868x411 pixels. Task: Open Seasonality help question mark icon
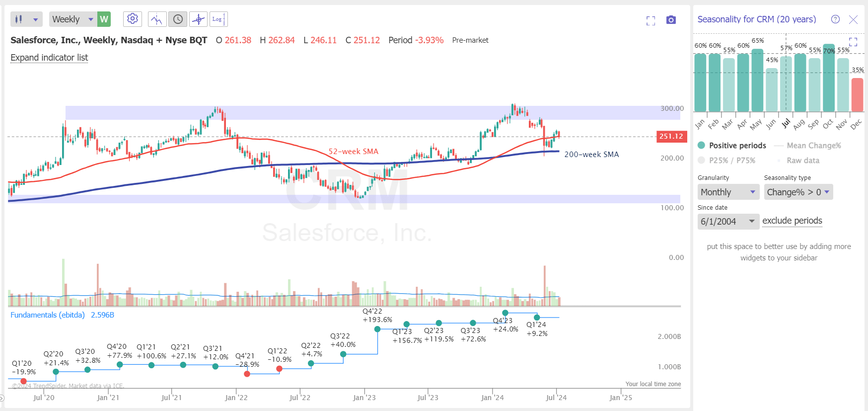835,19
